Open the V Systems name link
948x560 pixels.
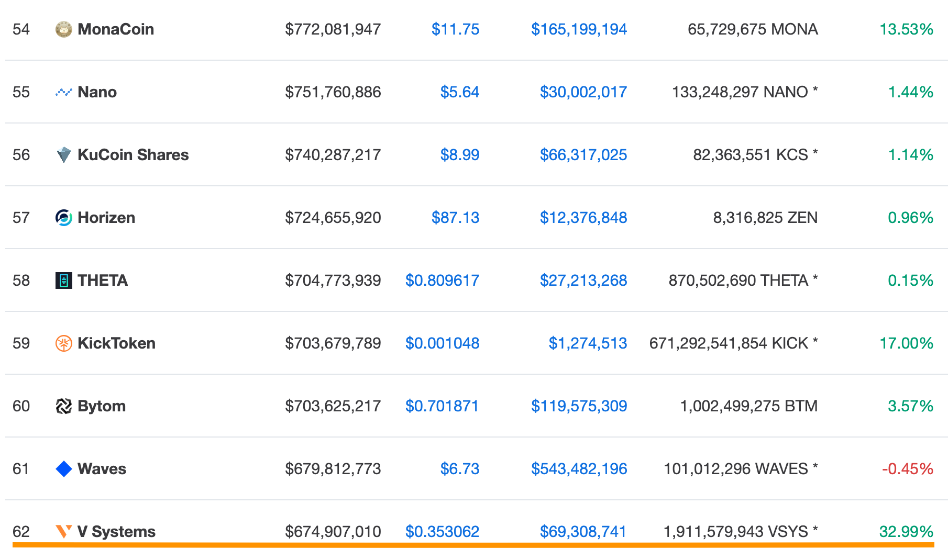[x=117, y=532]
